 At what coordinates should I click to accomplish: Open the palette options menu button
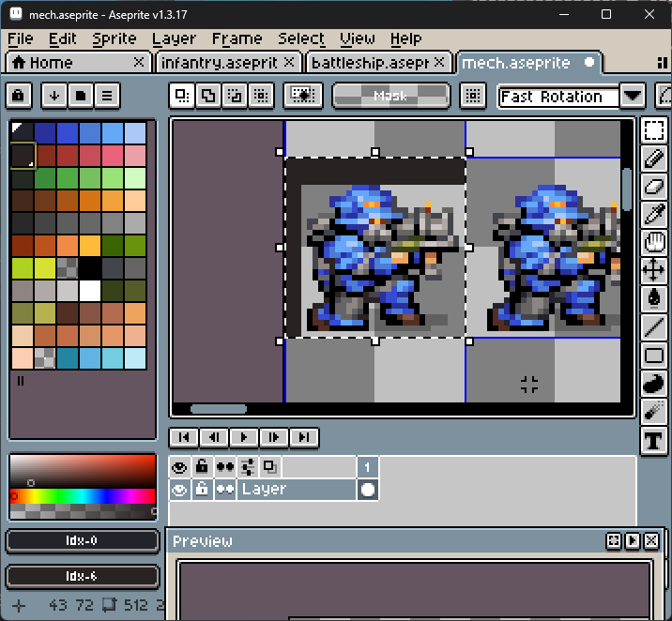click(107, 96)
